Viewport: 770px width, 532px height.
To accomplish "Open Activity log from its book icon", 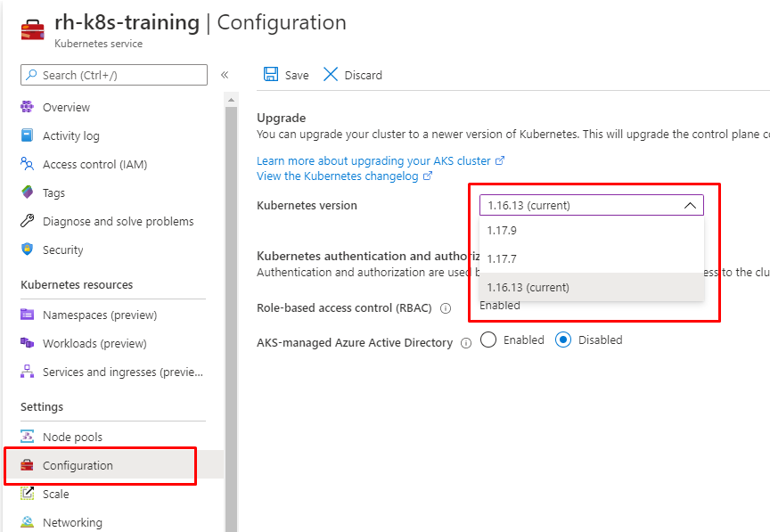I will [x=27, y=135].
